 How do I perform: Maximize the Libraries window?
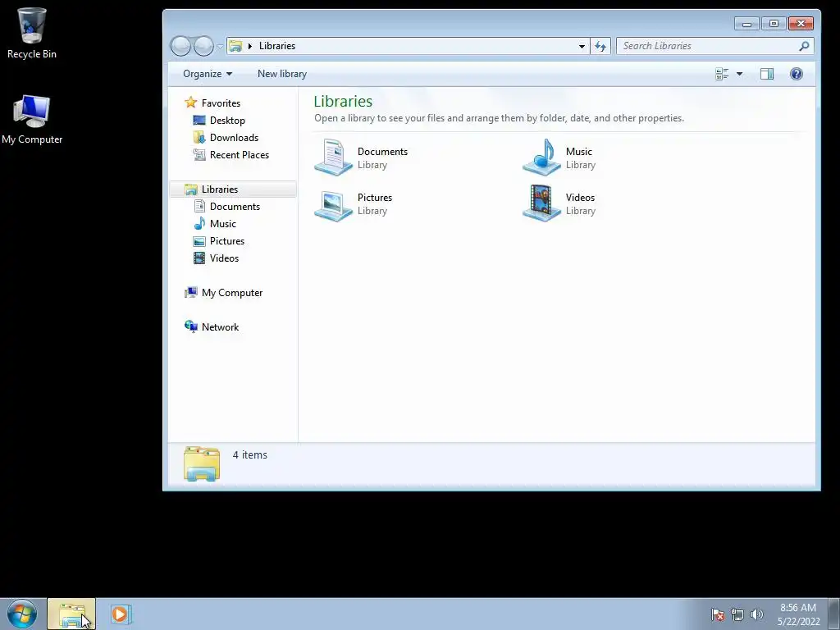774,24
